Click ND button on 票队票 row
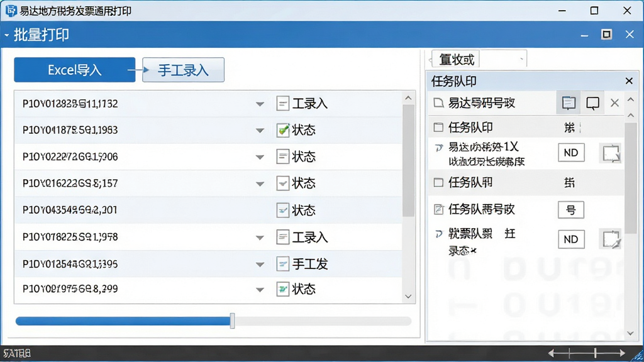644x362 pixels. (x=571, y=239)
